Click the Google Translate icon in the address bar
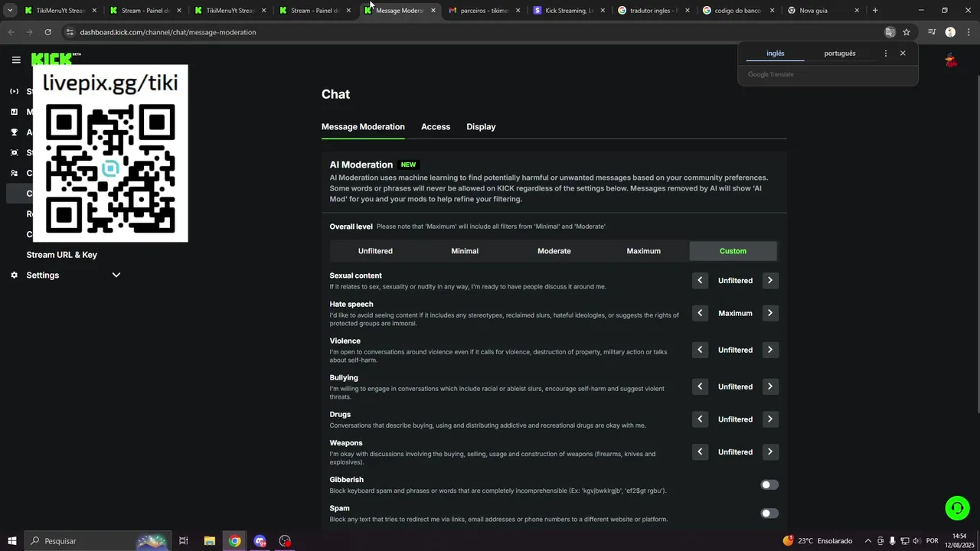This screenshot has height=551, width=980. tap(890, 32)
